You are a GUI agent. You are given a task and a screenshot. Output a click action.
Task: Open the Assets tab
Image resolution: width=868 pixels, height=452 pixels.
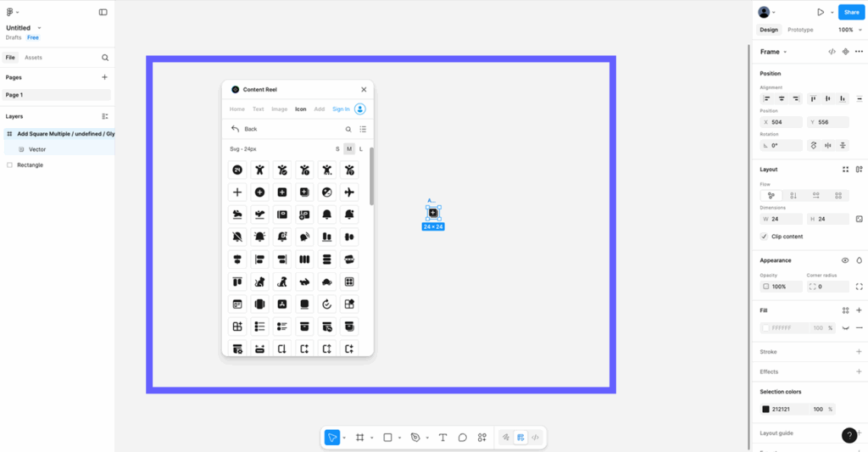(33, 58)
